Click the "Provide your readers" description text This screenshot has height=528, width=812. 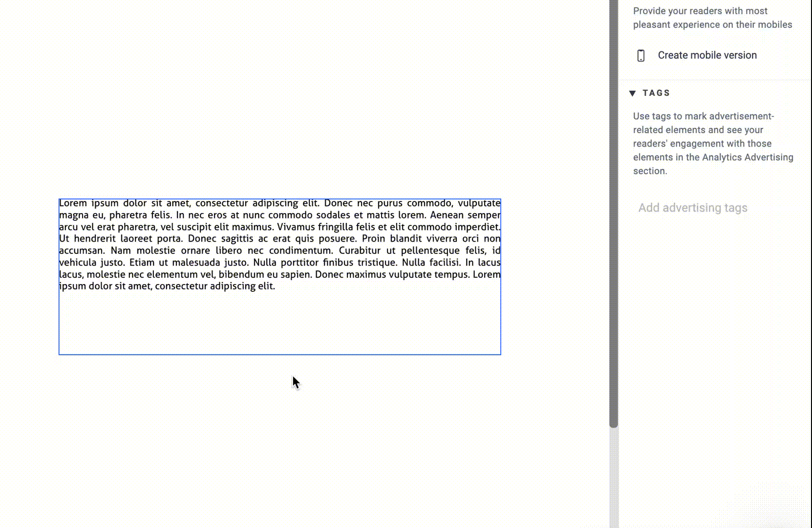click(712, 18)
